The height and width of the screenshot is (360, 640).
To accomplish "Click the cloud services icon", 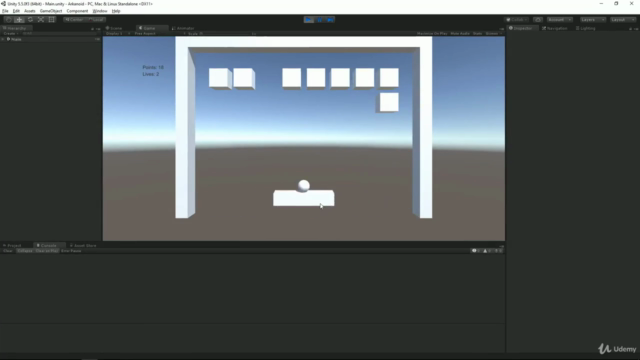I will tap(538, 20).
